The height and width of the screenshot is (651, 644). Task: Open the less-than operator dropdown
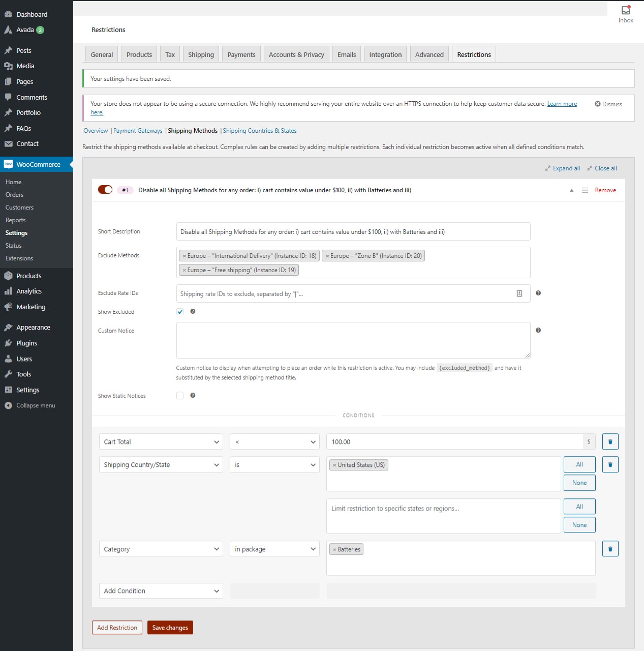pyautogui.click(x=274, y=442)
